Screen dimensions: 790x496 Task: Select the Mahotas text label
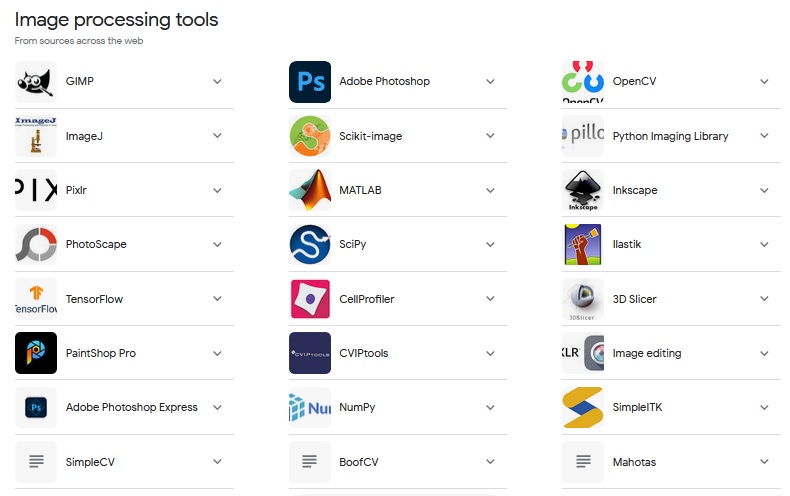634,462
